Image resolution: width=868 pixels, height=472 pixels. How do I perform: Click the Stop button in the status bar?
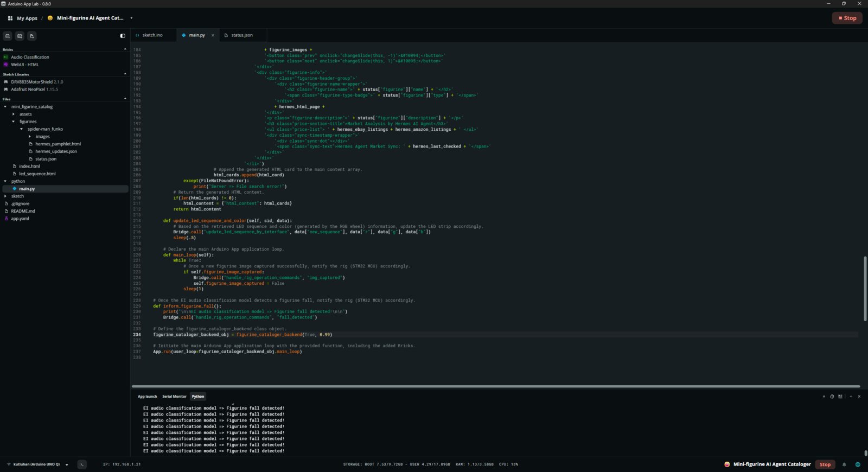[825, 464]
